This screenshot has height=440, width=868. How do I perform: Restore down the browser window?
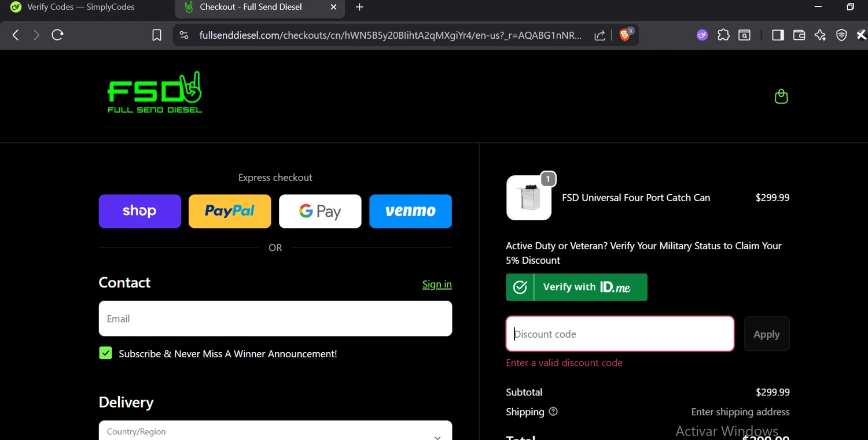pos(850,7)
